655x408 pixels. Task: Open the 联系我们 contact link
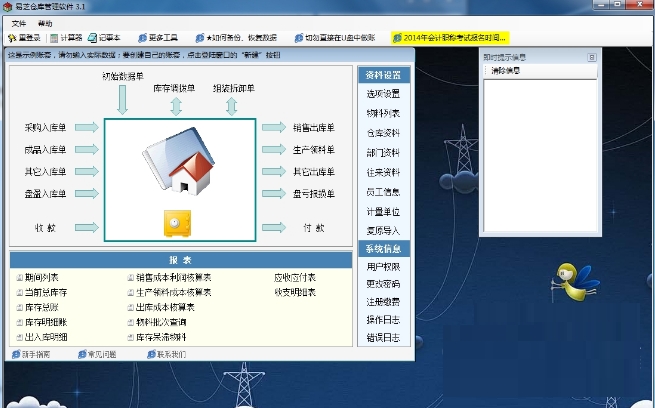167,355
